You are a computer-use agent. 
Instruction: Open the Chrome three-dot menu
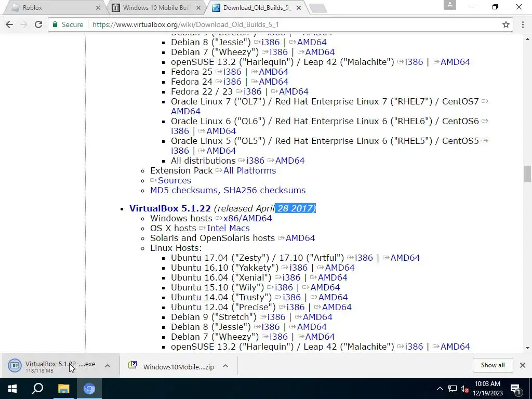[x=523, y=24]
